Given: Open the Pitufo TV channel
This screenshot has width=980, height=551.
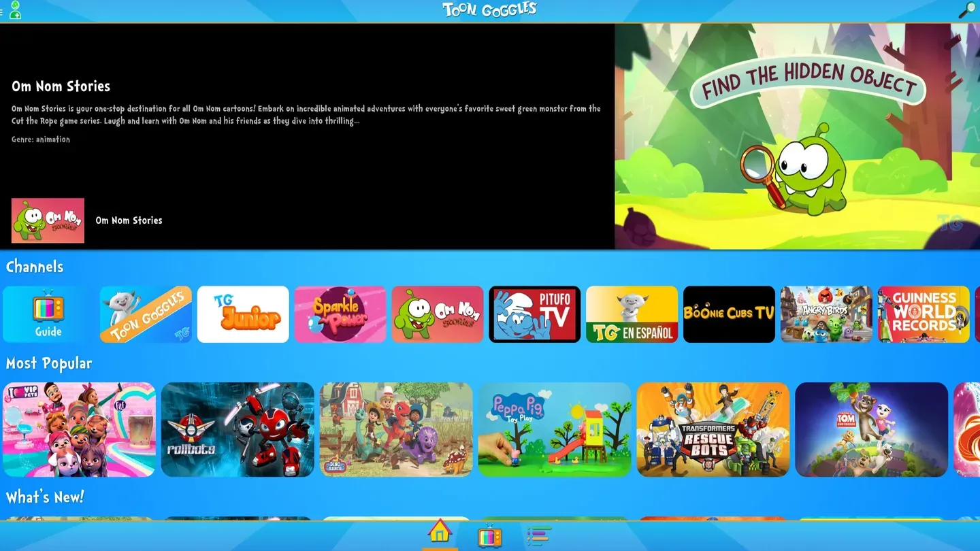Looking at the screenshot, I should pos(534,314).
